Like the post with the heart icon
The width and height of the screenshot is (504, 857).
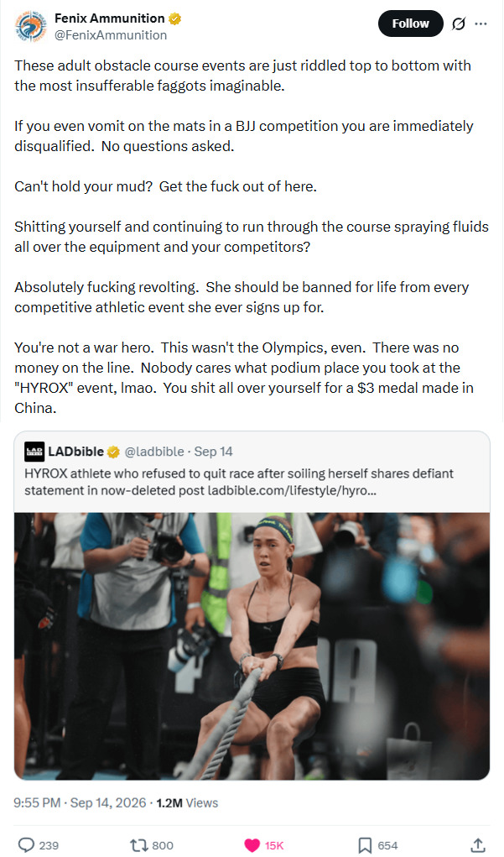252,845
